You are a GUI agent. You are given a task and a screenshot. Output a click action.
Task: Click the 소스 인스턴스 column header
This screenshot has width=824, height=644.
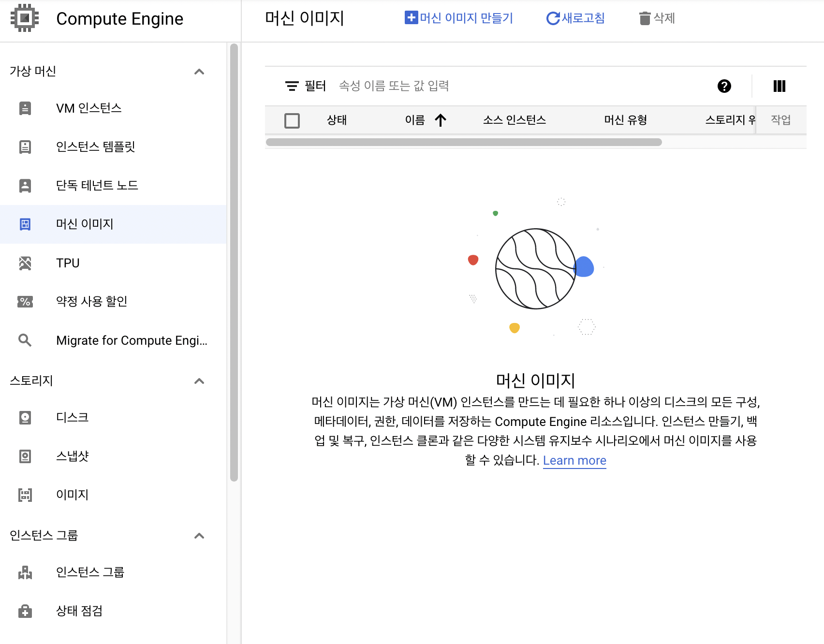(515, 120)
